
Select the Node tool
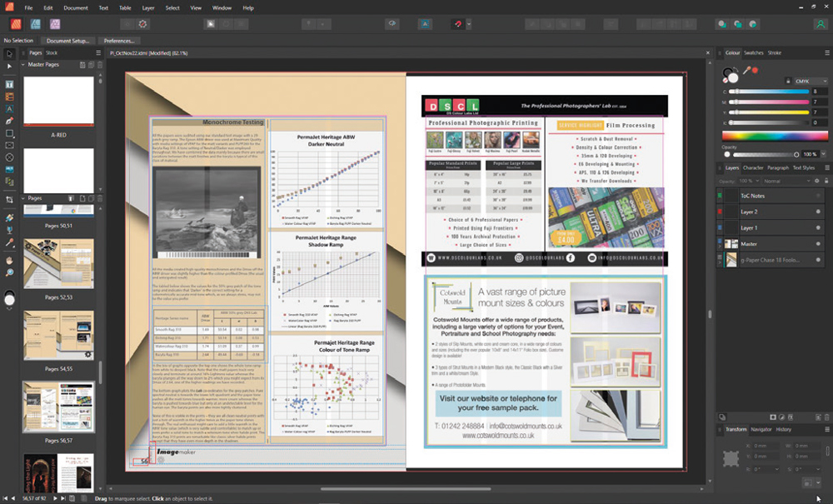(x=9, y=67)
